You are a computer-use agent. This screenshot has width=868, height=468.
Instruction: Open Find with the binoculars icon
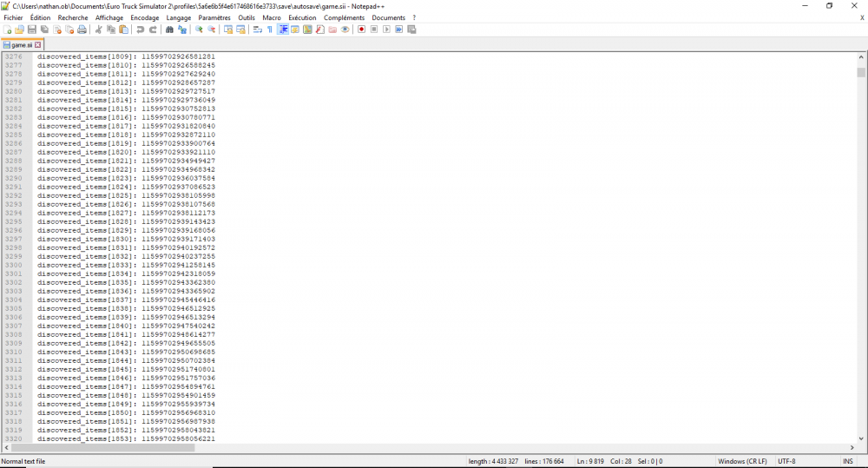pyautogui.click(x=170, y=30)
